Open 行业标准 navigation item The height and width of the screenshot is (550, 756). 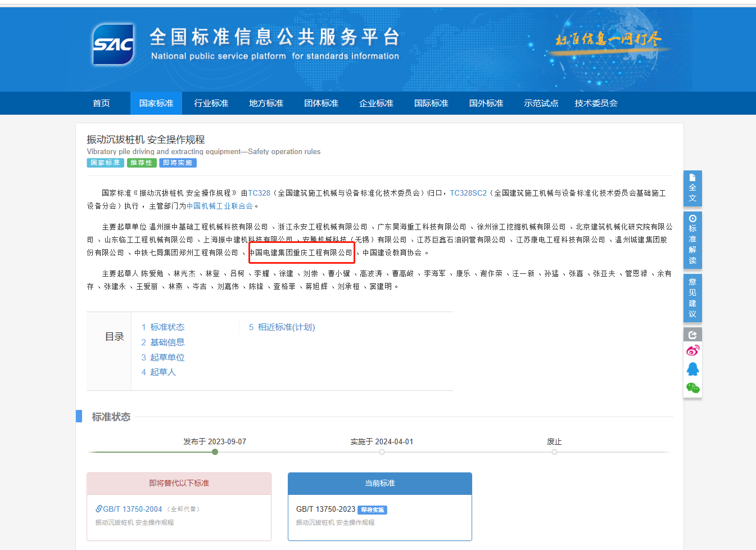[x=211, y=103]
